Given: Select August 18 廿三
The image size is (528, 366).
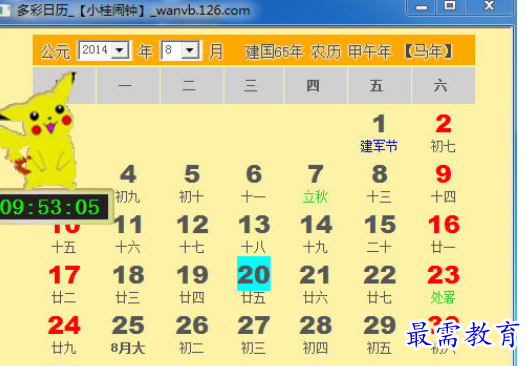Looking at the screenshot, I should click(x=128, y=285).
